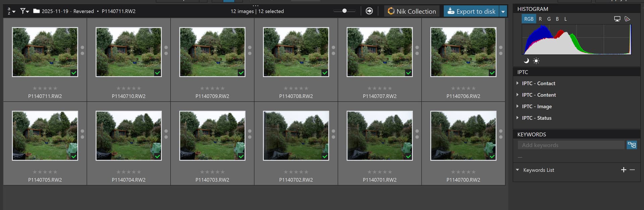644x210 pixels.
Task: Click the minus icon in Keywords List
Action: [632, 170]
